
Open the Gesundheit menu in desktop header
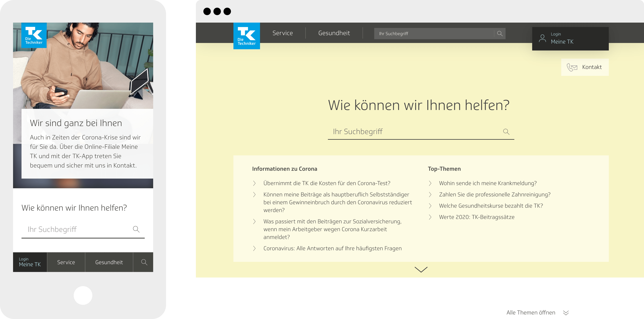pyautogui.click(x=334, y=33)
